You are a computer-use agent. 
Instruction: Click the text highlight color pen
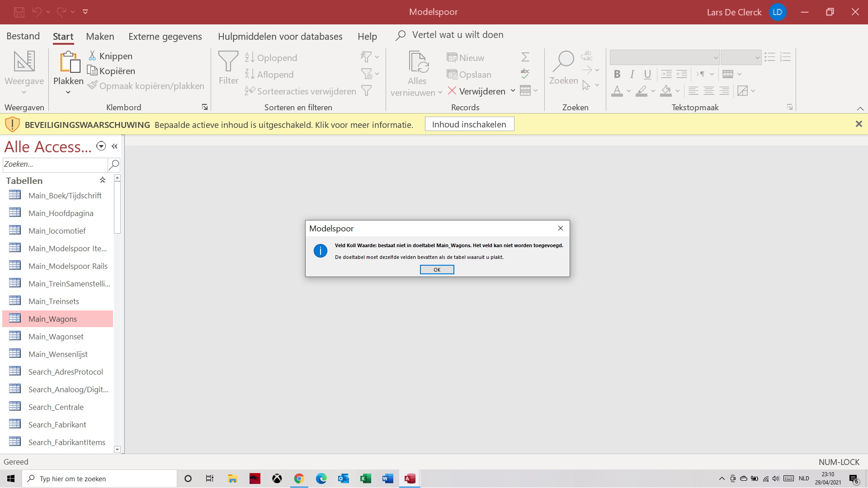(x=642, y=91)
